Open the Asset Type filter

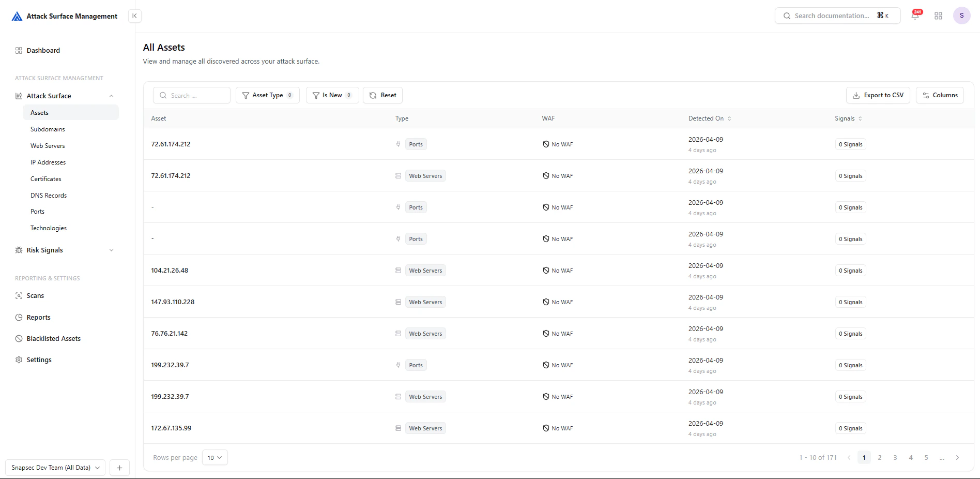(268, 95)
